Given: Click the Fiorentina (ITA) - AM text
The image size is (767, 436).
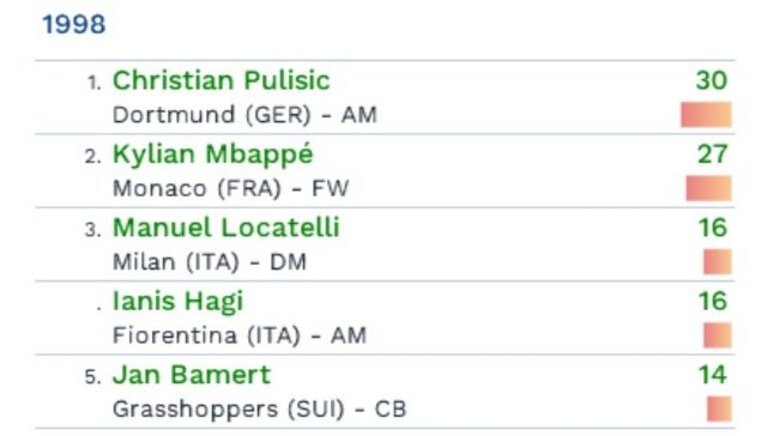Looking at the screenshot, I should click(x=239, y=336).
